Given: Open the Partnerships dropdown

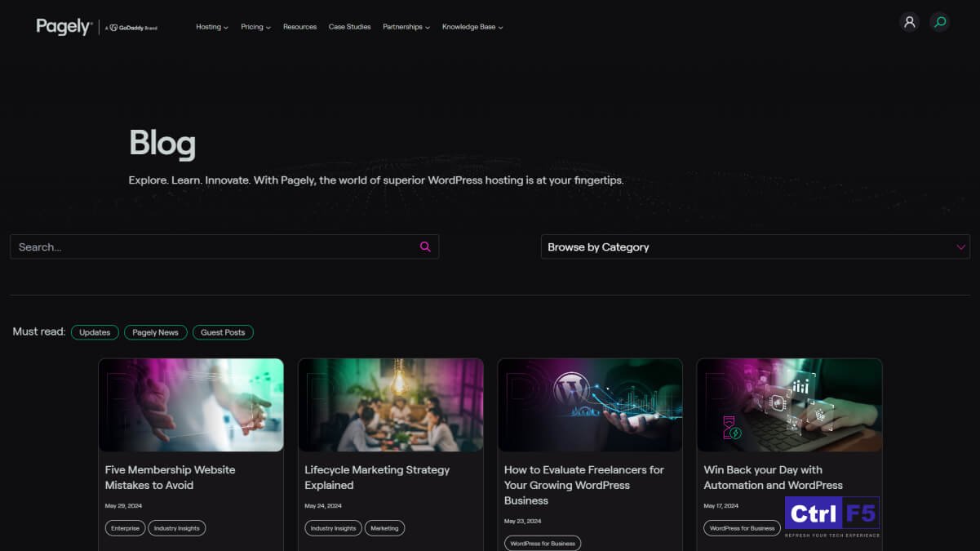Looking at the screenshot, I should point(406,27).
